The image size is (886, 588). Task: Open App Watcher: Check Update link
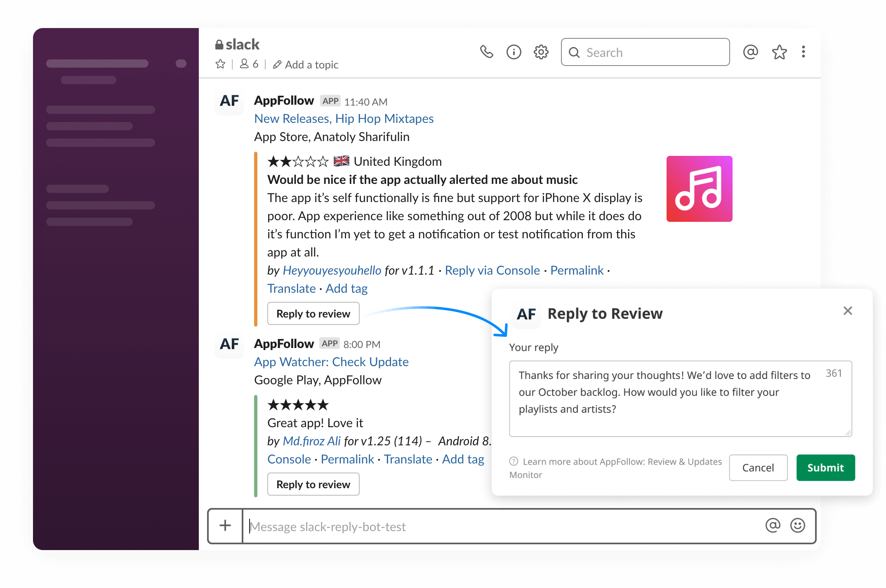pos(331,362)
